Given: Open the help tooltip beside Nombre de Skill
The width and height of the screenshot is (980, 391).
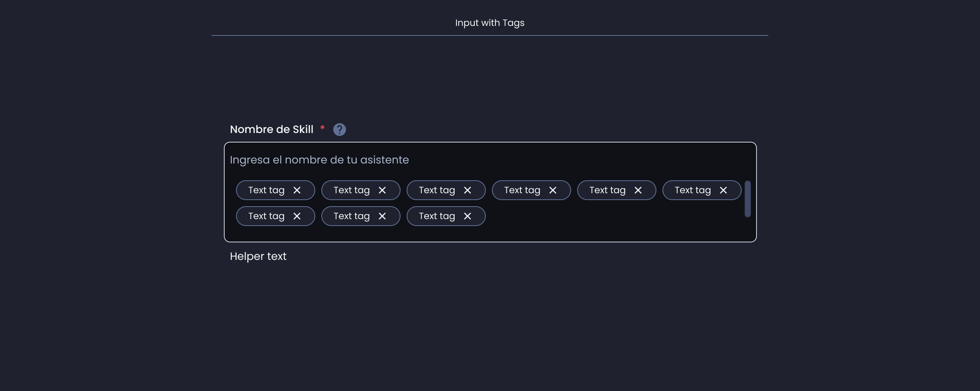Looking at the screenshot, I should pyautogui.click(x=339, y=130).
